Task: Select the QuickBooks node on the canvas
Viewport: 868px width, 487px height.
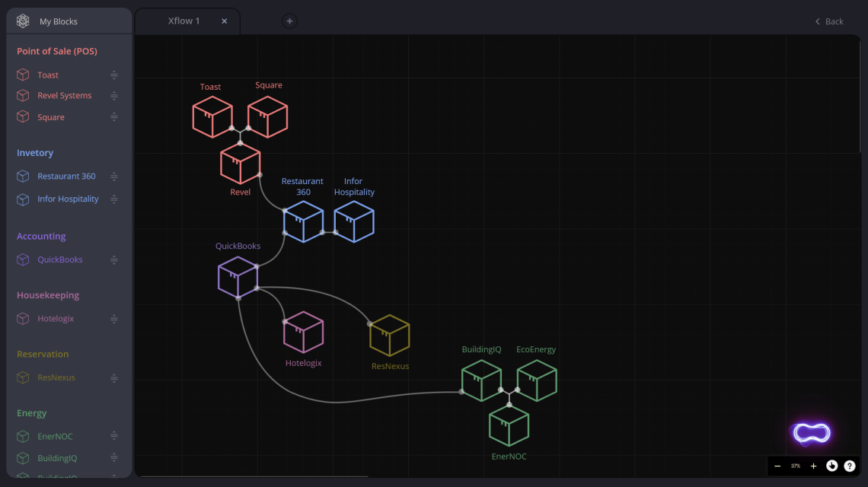Action: pos(238,276)
